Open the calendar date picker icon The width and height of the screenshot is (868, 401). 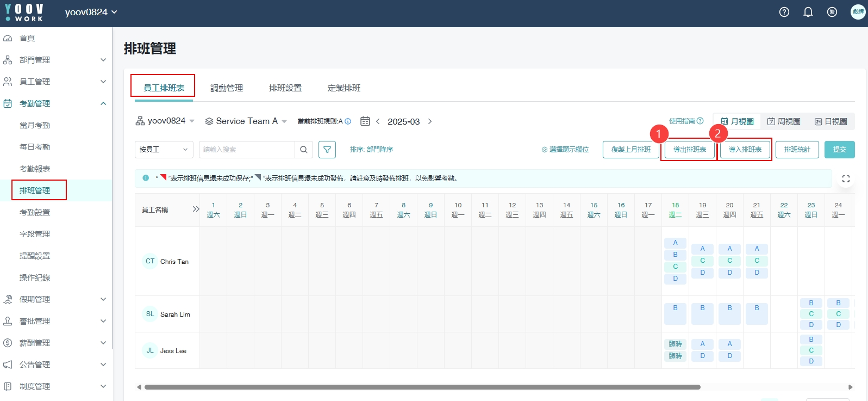pyautogui.click(x=365, y=121)
